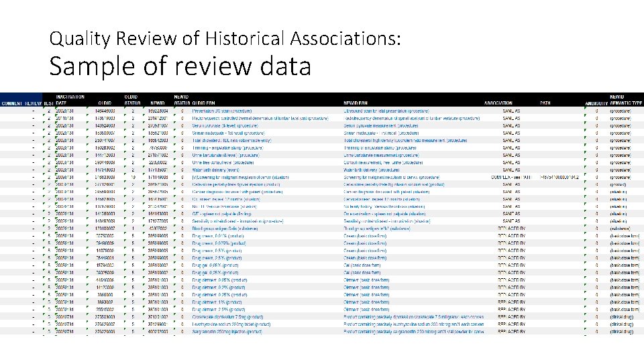Click 'Drug ointment, 2.5% (product)' cell
The height and width of the screenshot is (362, 644).
(x=219, y=310)
